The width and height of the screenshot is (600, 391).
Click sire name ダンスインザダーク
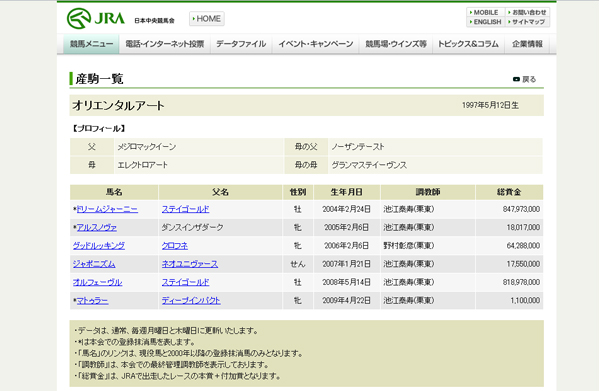coord(192,228)
